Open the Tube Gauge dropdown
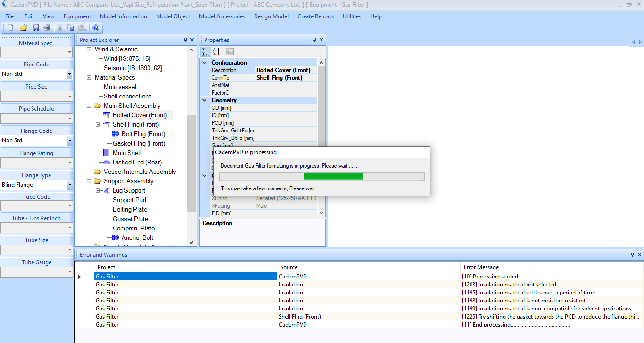644x343 pixels. (x=69, y=272)
